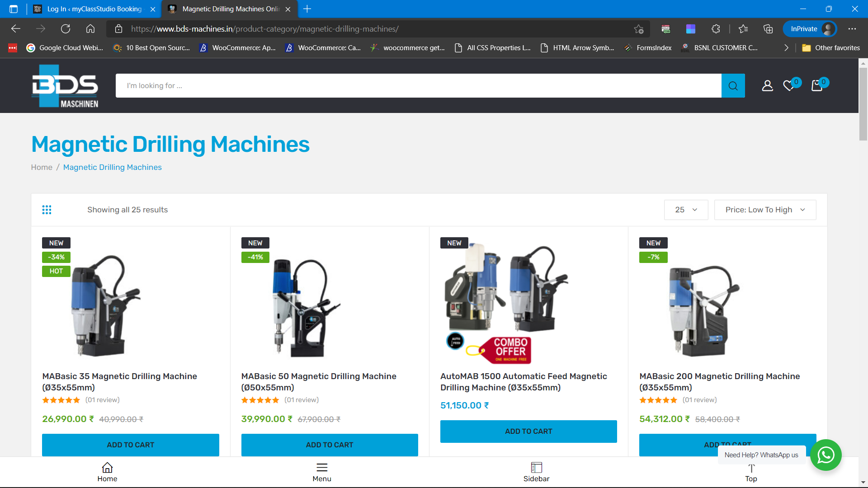The height and width of the screenshot is (488, 868).
Task: Open Menu from the bottom bar
Action: [322, 473]
